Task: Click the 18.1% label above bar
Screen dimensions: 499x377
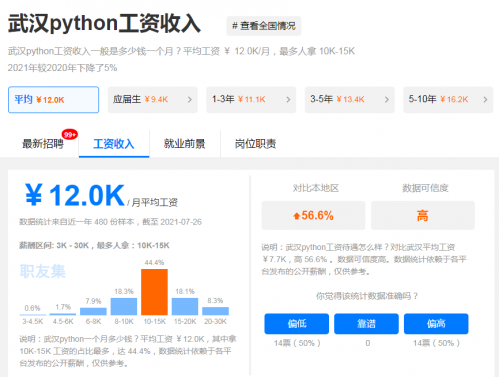Action: (x=185, y=292)
